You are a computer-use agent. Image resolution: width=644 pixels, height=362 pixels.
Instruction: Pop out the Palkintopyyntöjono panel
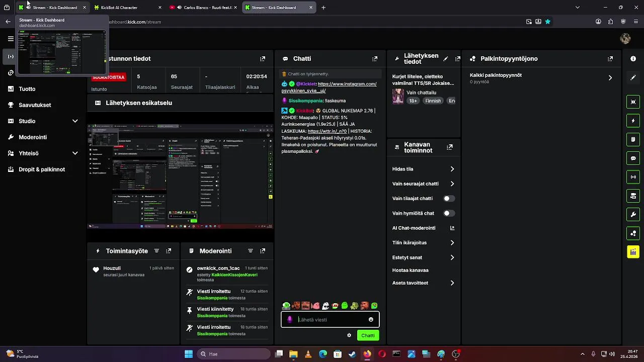[x=610, y=59]
